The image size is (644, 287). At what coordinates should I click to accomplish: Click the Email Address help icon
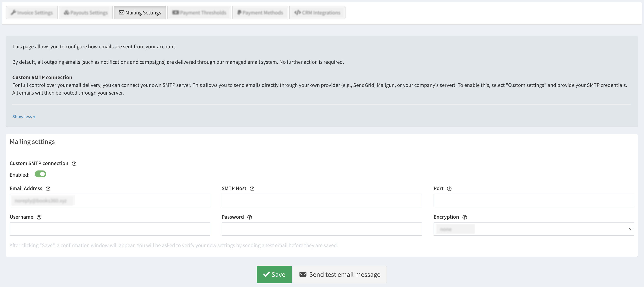pyautogui.click(x=48, y=189)
